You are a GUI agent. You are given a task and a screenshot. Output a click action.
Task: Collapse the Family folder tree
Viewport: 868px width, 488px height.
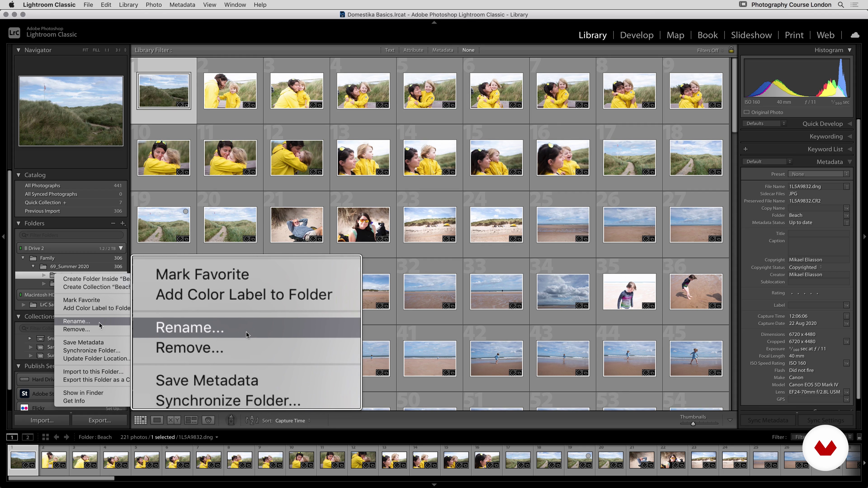click(x=23, y=258)
